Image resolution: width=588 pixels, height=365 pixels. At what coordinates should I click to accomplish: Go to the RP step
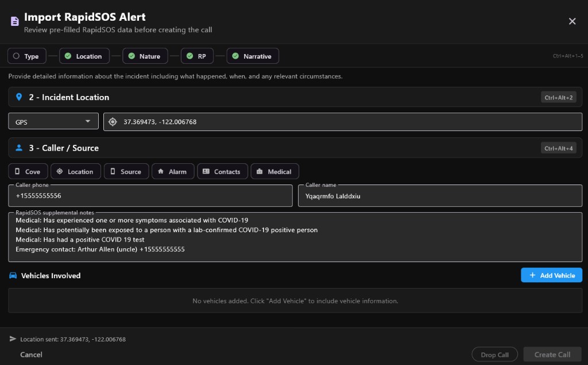pos(197,56)
